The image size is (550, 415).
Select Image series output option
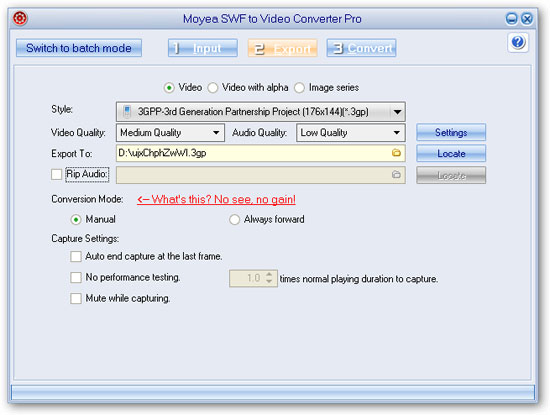[x=299, y=88]
